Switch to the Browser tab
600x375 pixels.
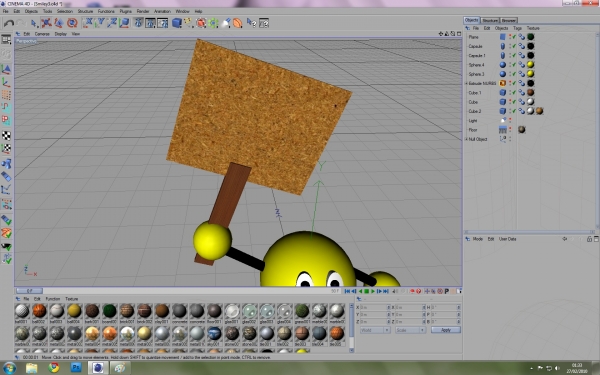(x=509, y=21)
